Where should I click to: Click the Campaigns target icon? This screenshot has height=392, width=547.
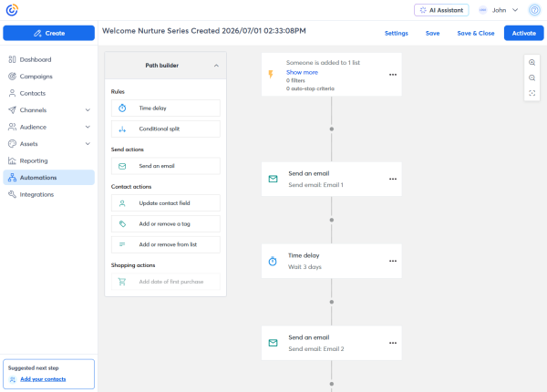tap(12, 76)
